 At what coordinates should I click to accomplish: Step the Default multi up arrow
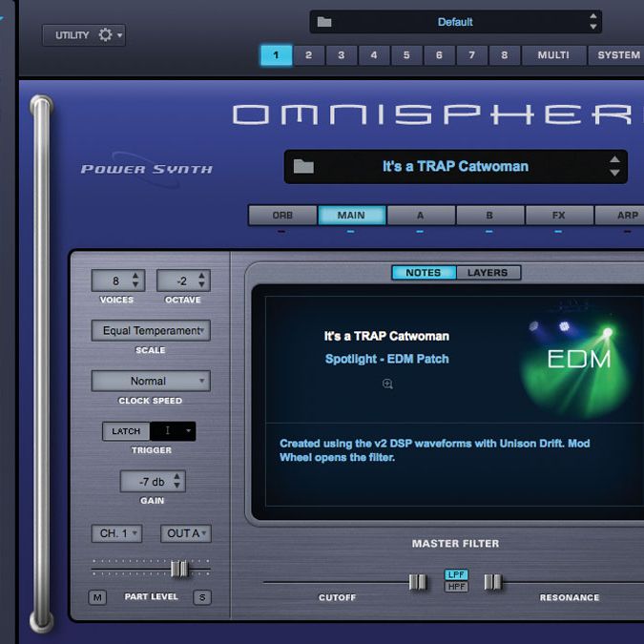[x=592, y=16]
